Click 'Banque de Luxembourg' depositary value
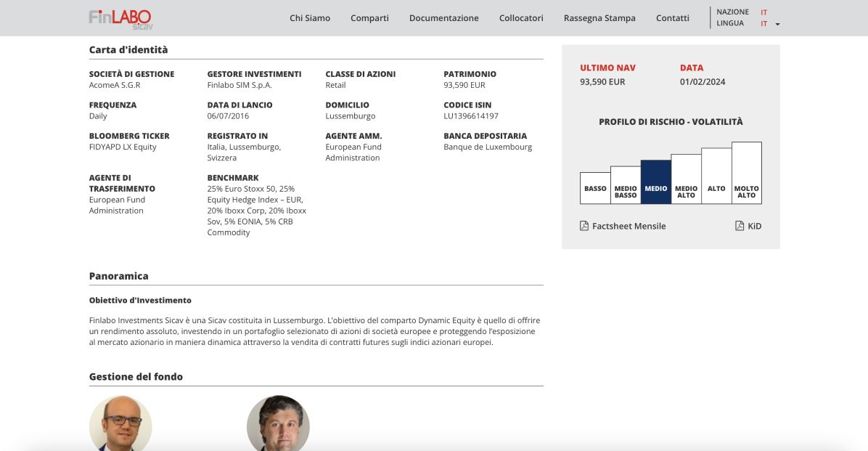This screenshot has height=451, width=868. 488,147
